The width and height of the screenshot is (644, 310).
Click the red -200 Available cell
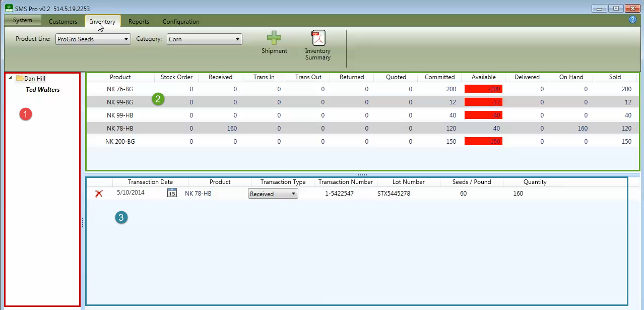tap(483, 89)
